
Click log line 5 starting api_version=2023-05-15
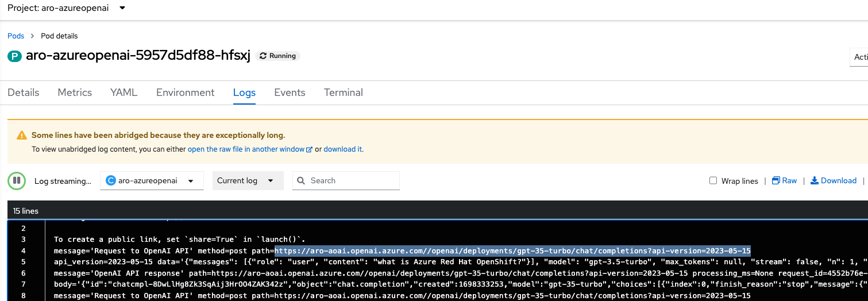click(461, 262)
